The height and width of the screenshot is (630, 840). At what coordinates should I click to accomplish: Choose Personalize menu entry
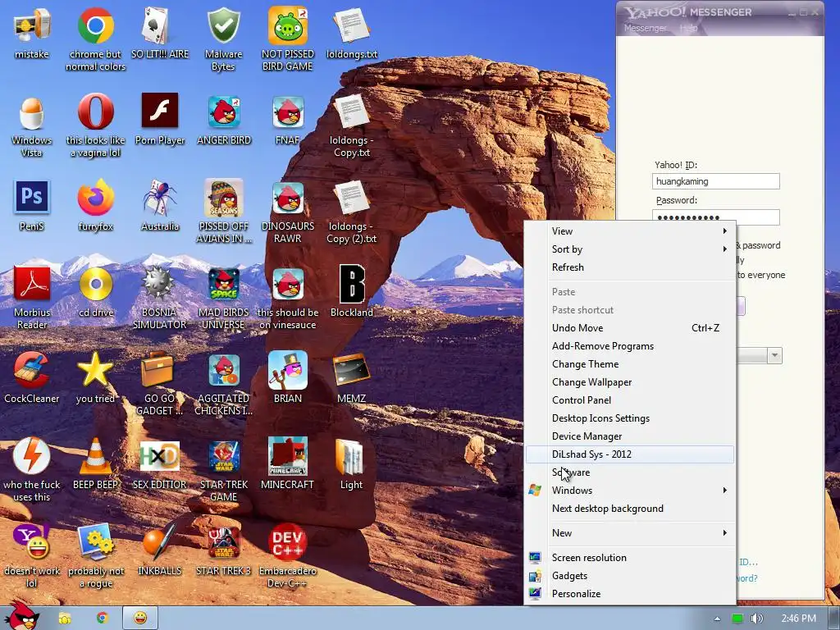tap(630, 594)
